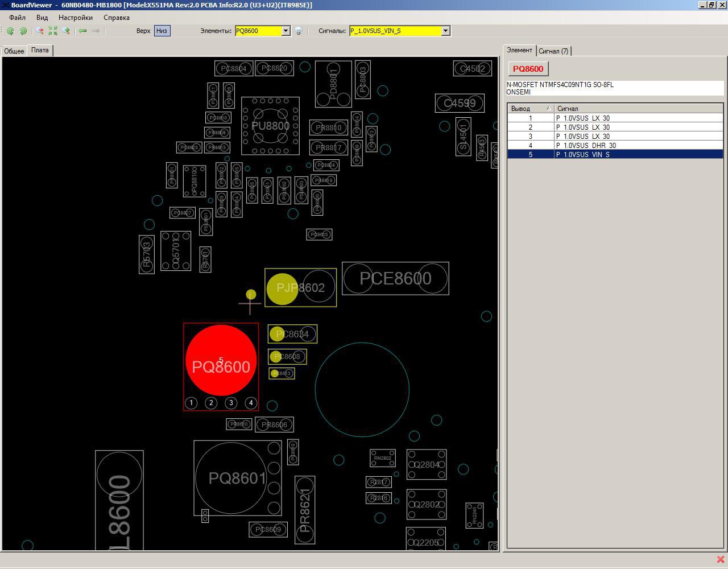Click the large red pad of PQ8600
The width and height of the screenshot is (728, 569).
pos(221,360)
